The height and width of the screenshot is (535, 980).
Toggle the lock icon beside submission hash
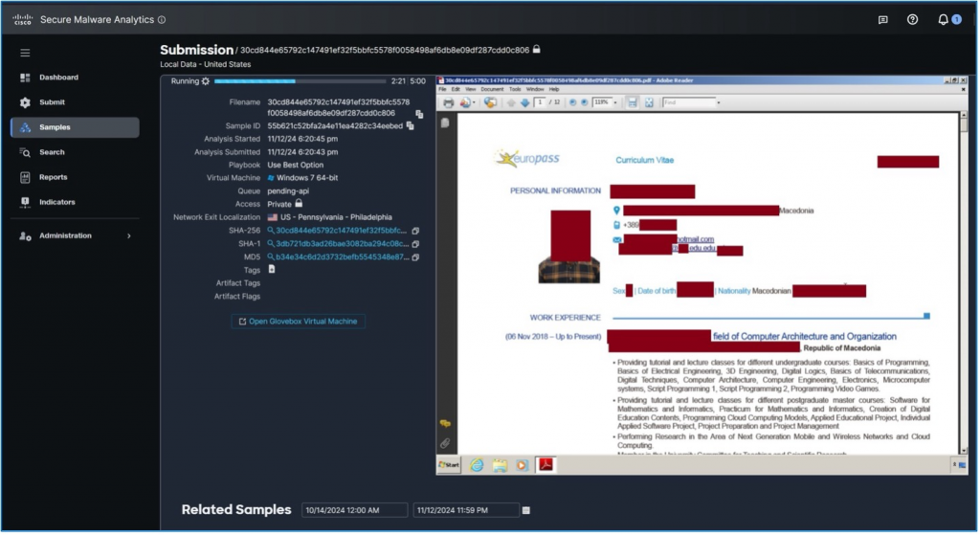[537, 49]
